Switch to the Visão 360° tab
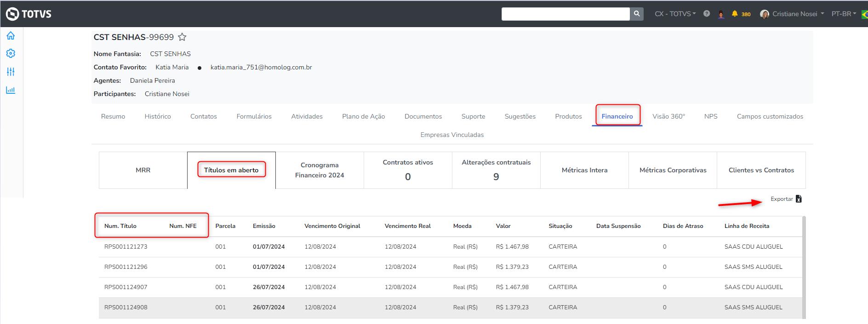868x324 pixels. tap(668, 116)
